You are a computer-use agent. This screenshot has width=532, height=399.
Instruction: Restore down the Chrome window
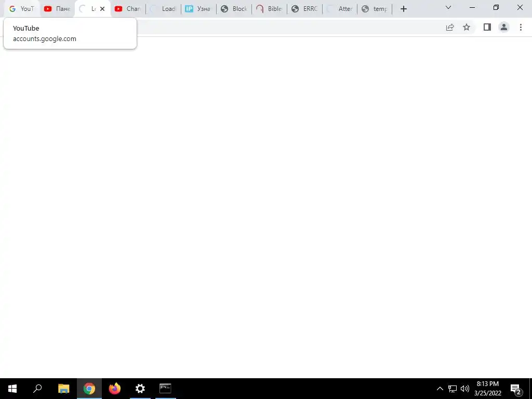click(496, 7)
